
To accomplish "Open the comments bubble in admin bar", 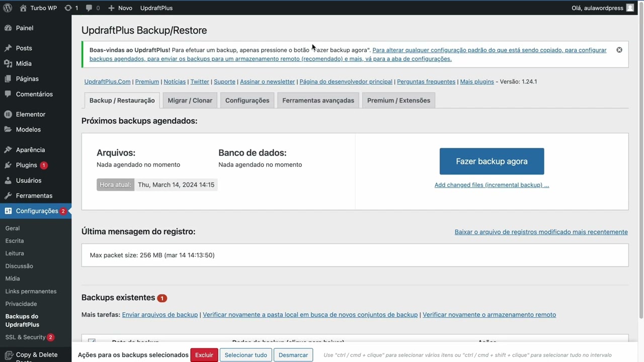I will [x=89, y=8].
